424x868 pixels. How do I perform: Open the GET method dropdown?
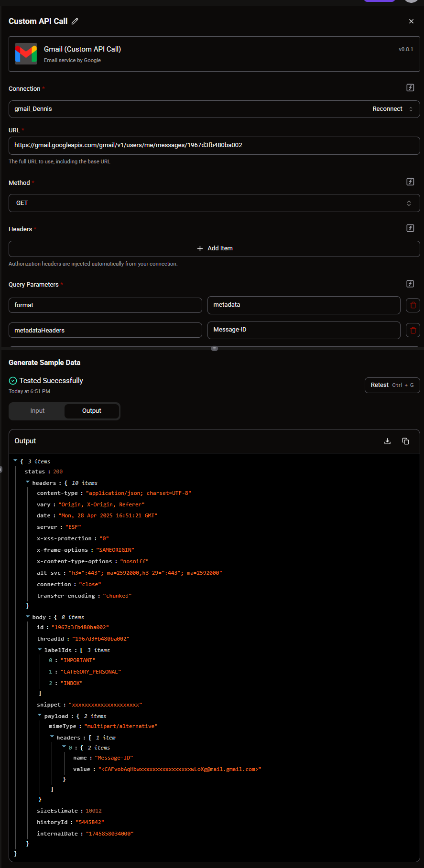click(x=214, y=203)
